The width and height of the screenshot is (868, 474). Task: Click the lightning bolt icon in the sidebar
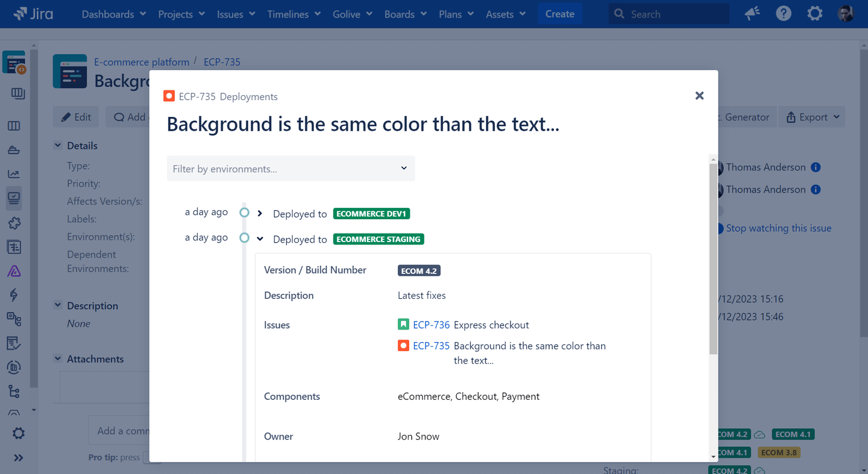pyautogui.click(x=14, y=295)
